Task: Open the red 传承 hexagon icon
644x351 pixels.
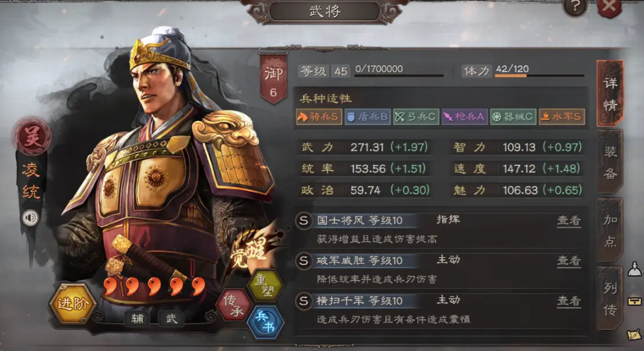Action: coord(234,305)
